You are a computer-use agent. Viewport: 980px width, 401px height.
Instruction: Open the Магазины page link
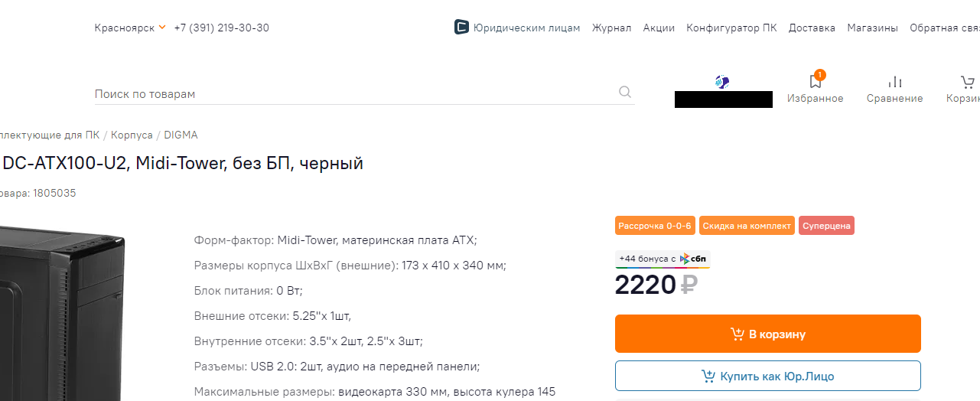[872, 28]
